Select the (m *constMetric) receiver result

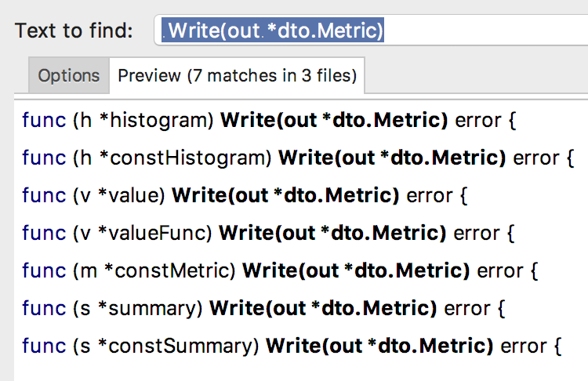301,270
